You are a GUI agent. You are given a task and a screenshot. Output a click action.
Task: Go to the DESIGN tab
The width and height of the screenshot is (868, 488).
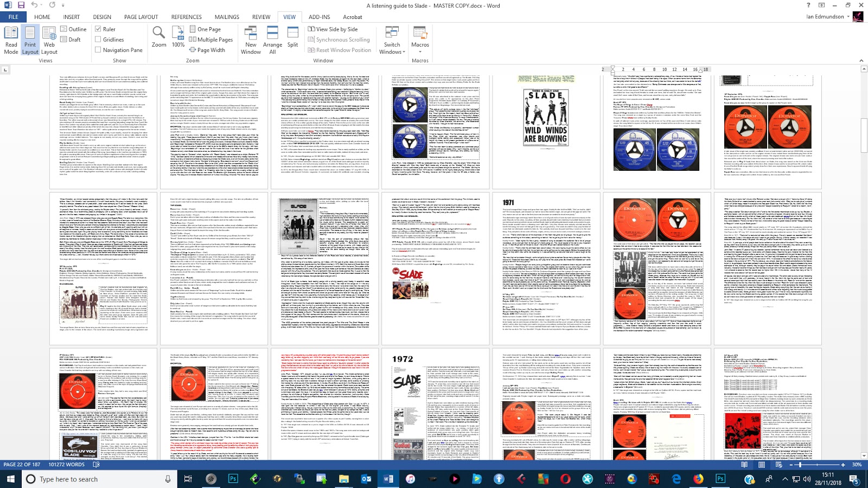(102, 17)
